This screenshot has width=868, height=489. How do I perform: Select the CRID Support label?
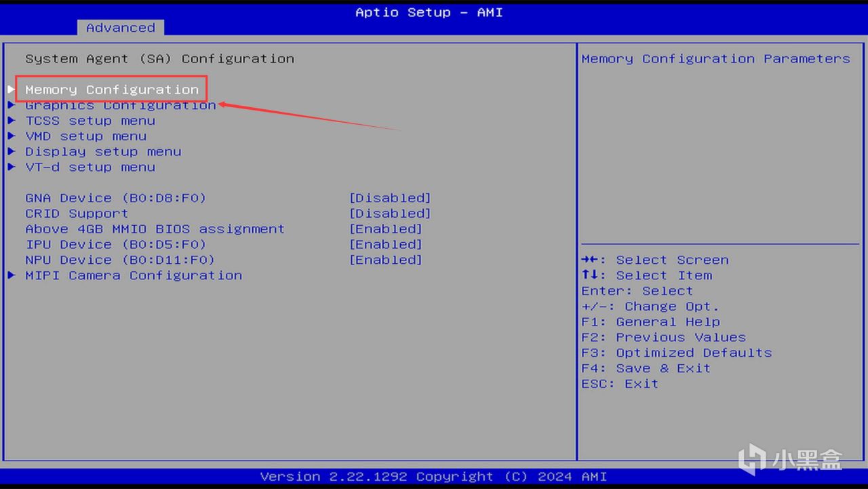pyautogui.click(x=77, y=214)
